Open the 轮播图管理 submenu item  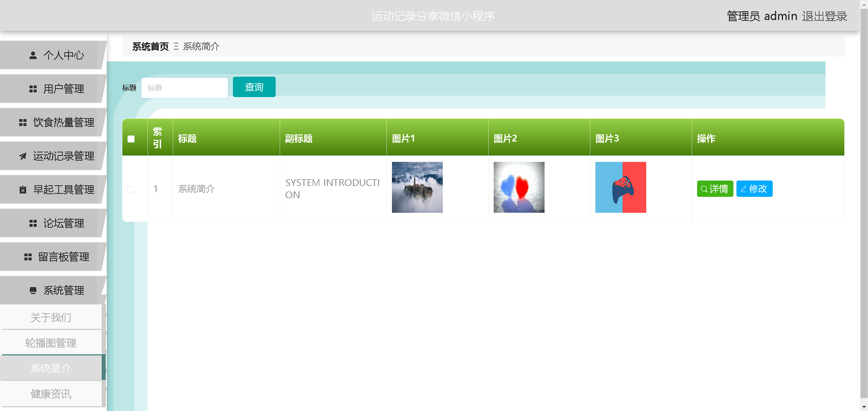[51, 343]
